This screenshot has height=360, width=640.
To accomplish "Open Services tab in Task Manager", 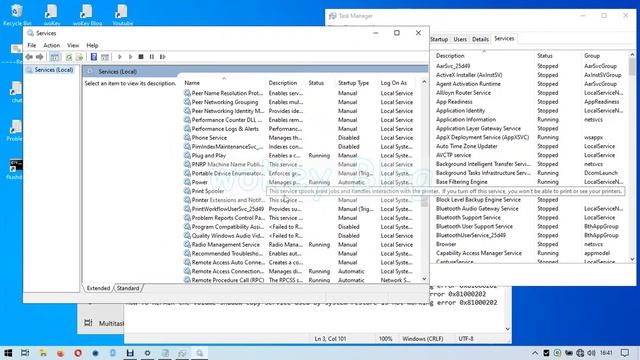I will [x=504, y=38].
